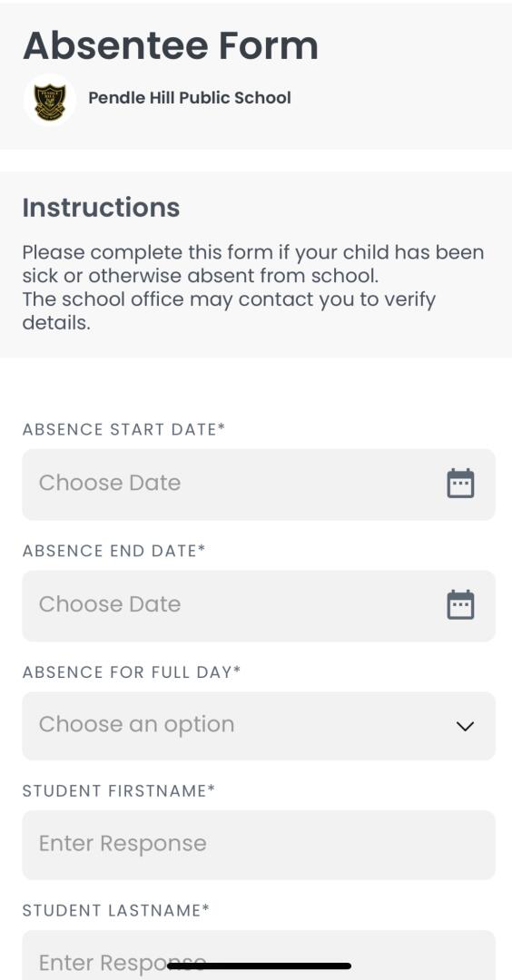Tap the instructions paragraph about sick child
512x980 pixels.
coord(253,264)
